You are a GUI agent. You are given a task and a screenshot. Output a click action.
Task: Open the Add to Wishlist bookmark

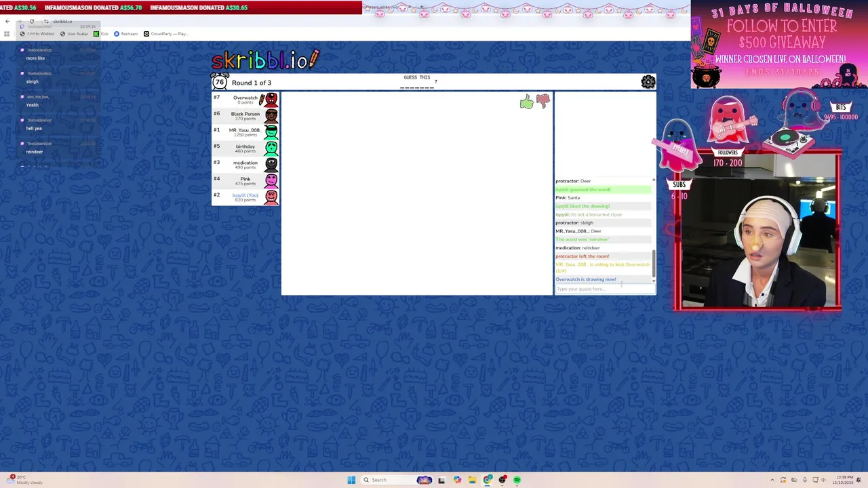[37, 34]
